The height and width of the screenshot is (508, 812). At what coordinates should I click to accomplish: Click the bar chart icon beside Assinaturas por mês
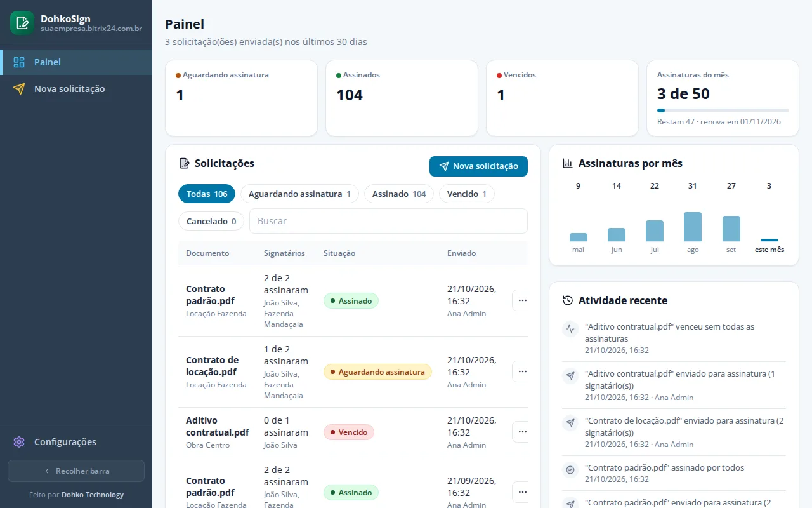click(568, 163)
